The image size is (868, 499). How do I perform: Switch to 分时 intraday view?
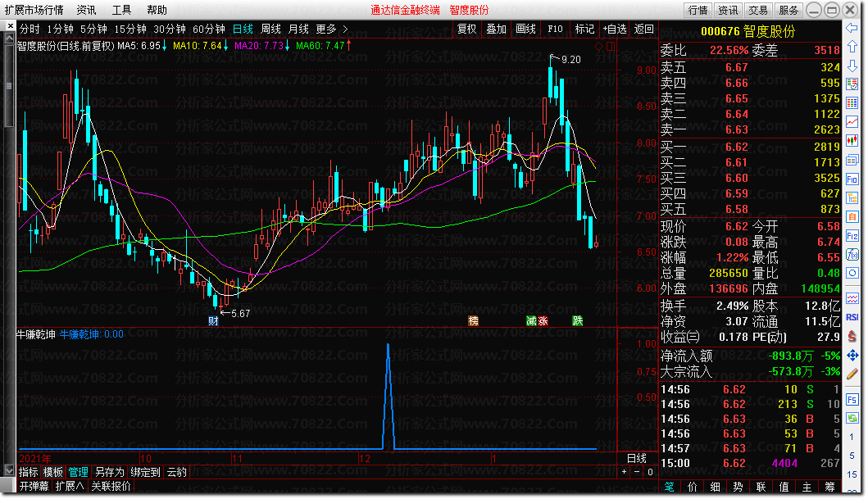30,29
